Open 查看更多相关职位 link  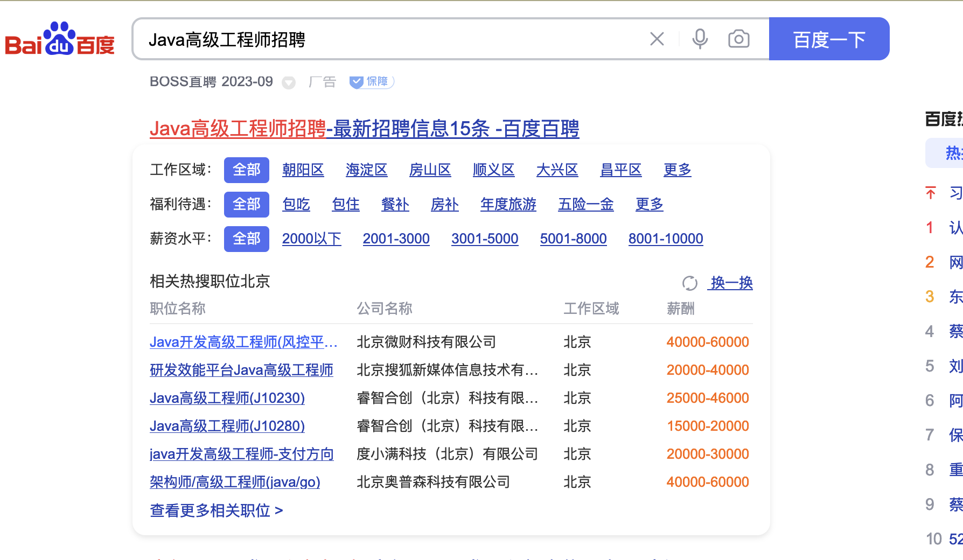pos(216,510)
